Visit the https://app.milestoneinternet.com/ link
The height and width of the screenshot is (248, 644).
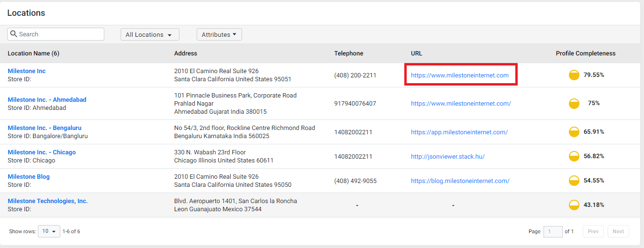[459, 132]
